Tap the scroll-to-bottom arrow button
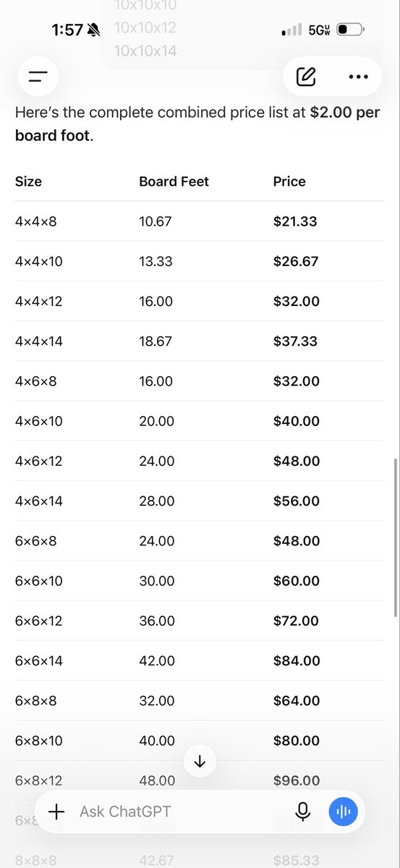This screenshot has height=868, width=400. (x=200, y=761)
